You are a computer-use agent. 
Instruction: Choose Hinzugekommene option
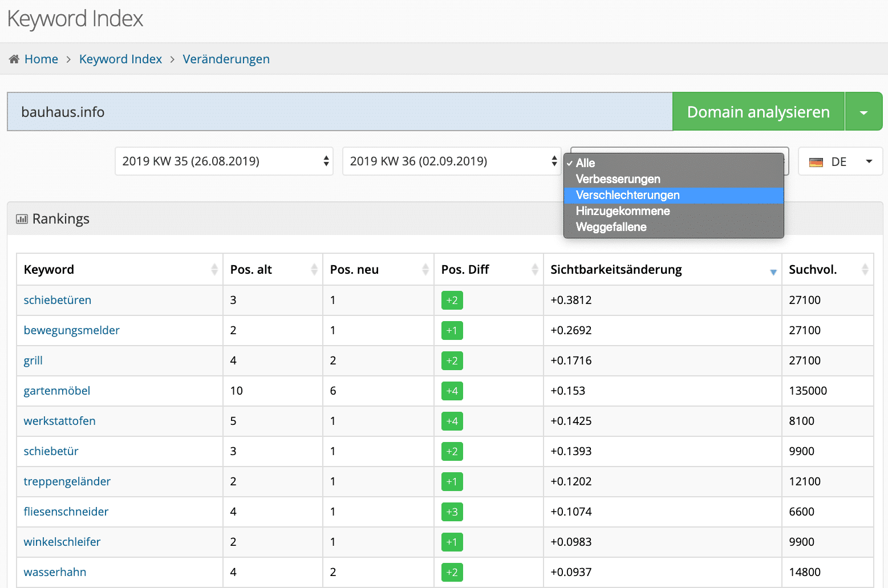[x=674, y=211]
